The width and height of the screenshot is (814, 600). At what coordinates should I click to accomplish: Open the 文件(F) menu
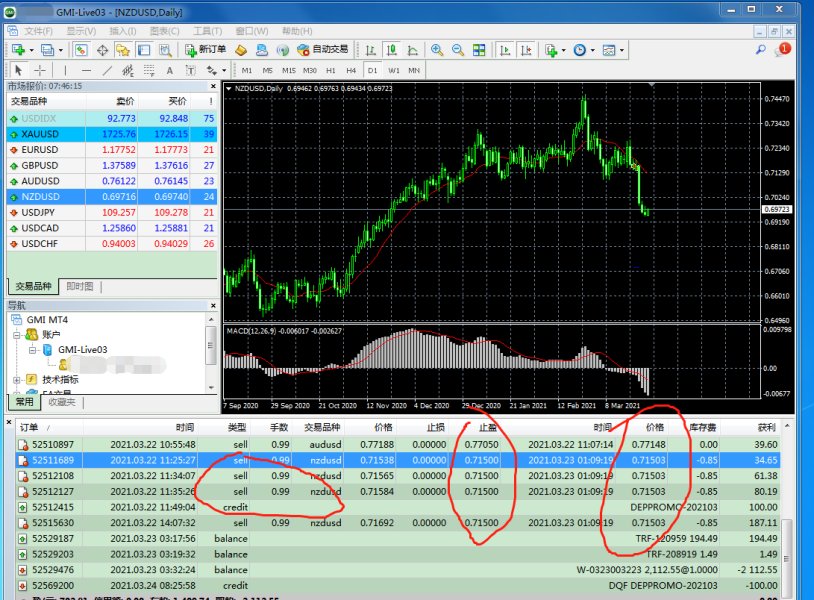[38, 31]
